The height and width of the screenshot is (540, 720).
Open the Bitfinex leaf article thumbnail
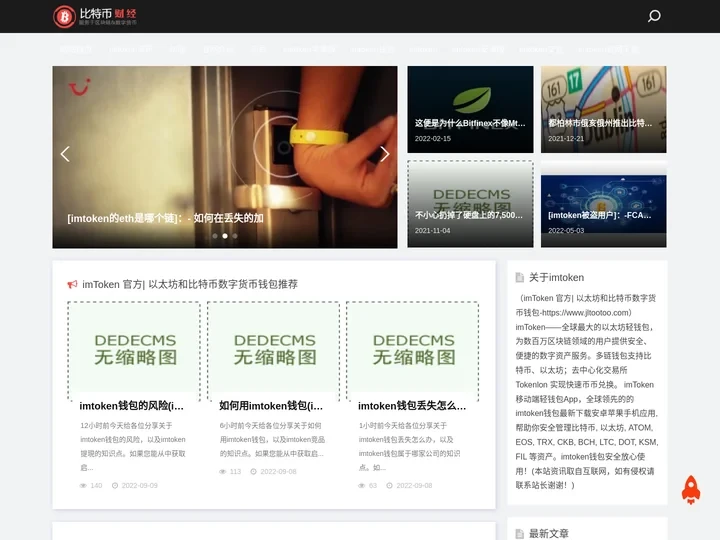click(x=470, y=109)
